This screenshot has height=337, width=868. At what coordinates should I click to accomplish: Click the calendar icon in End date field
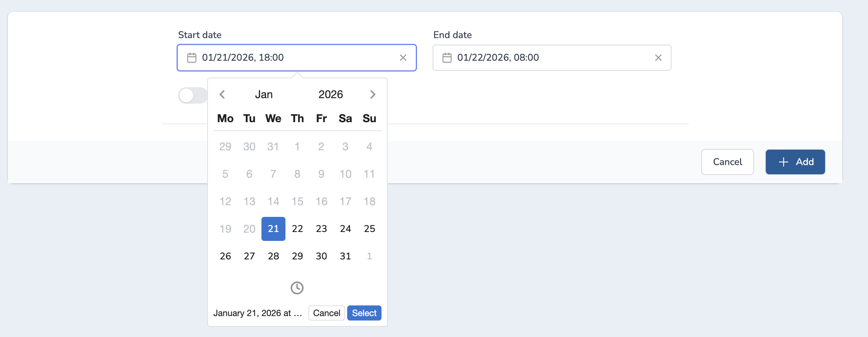point(447,57)
